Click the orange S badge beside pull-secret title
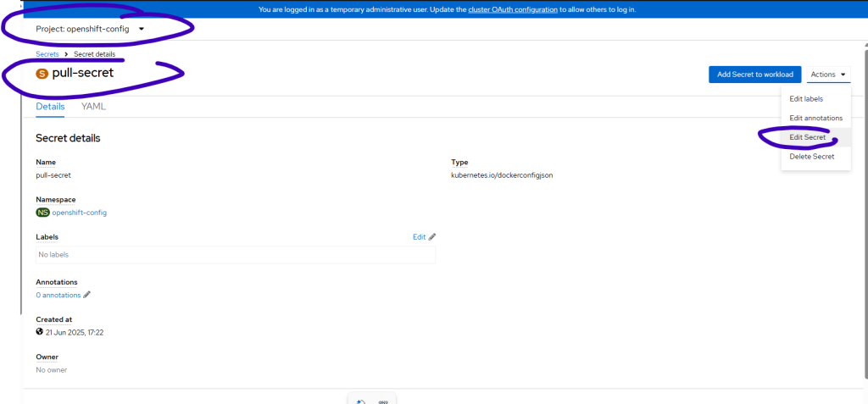Viewport: 868px width, 404px height. pyautogui.click(x=42, y=74)
